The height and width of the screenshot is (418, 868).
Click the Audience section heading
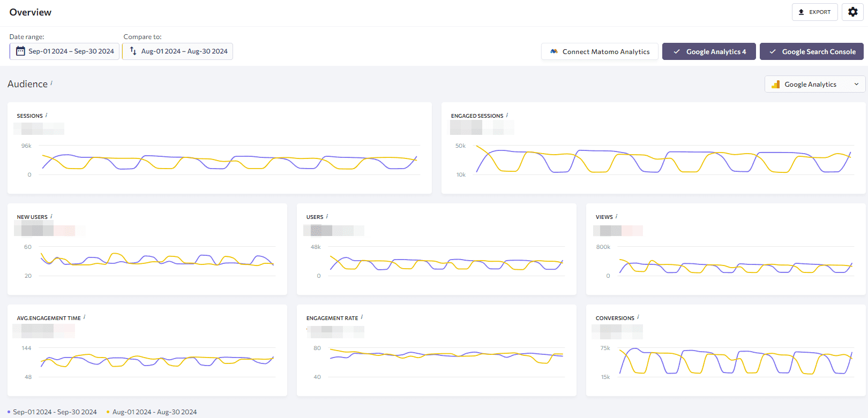(27, 84)
